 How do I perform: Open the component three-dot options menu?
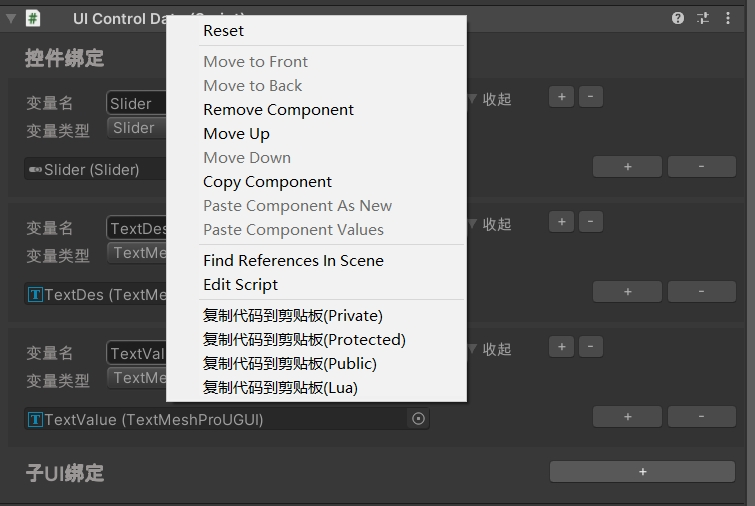pos(728,18)
